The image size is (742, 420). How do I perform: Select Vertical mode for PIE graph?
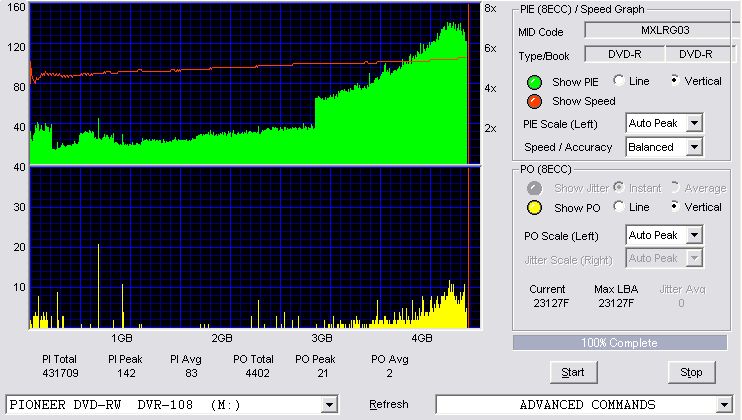tap(674, 80)
